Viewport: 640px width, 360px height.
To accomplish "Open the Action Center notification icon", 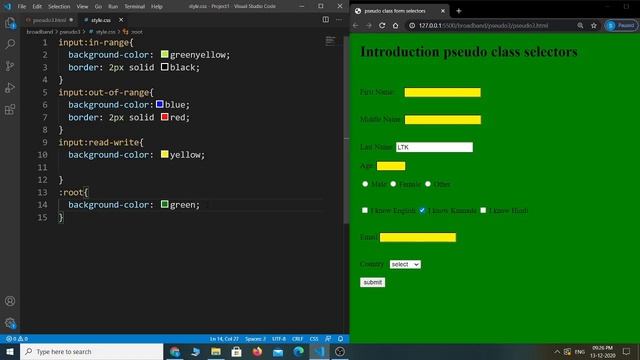I will [x=627, y=351].
